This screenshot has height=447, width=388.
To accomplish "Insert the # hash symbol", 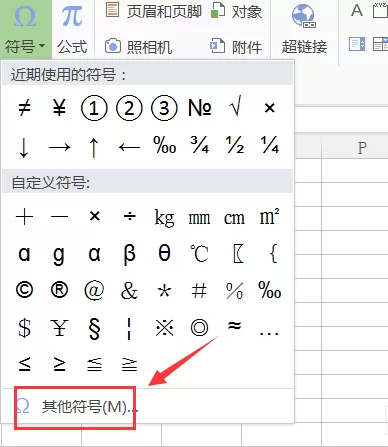I will point(199,290).
